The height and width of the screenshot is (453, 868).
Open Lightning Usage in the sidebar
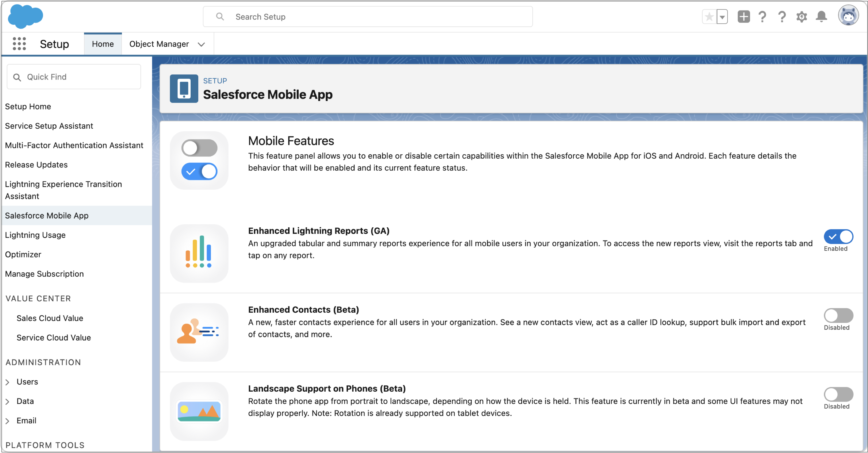pyautogui.click(x=35, y=235)
